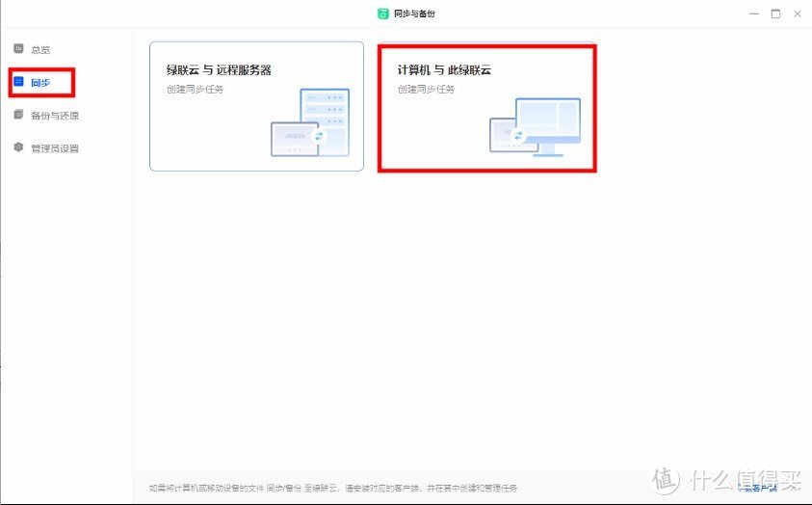Minimize the 同步与备份 window

click(x=754, y=14)
